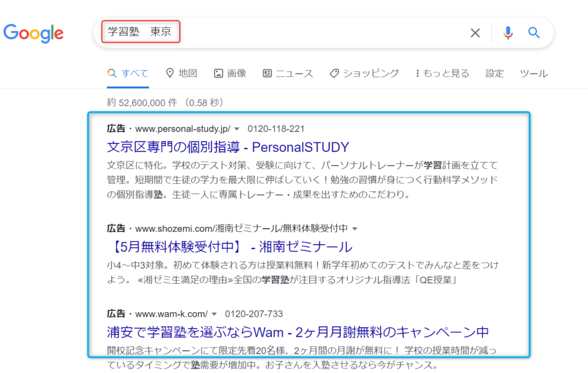Switch to the 画像 tab
The height and width of the screenshot is (373, 588).
point(230,73)
